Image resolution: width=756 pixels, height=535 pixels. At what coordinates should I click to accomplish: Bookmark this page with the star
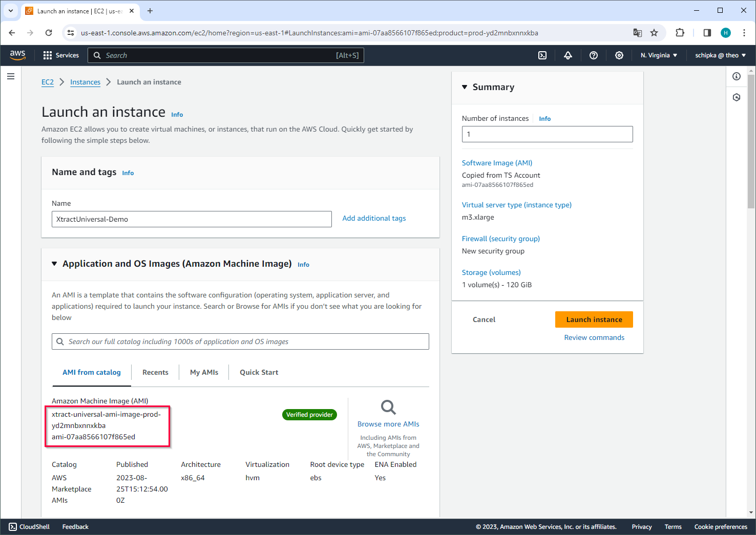pos(654,33)
